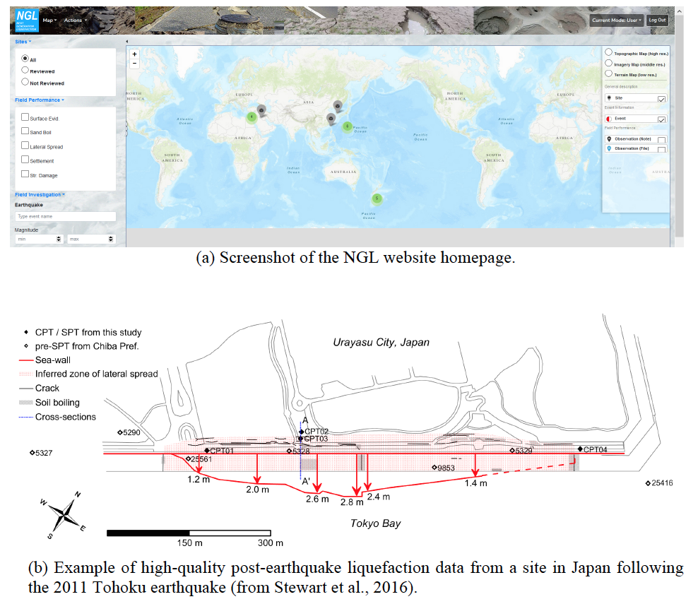Select the gray map pin over southeast China
Viewport: 698px width, 616px height.
click(x=331, y=119)
